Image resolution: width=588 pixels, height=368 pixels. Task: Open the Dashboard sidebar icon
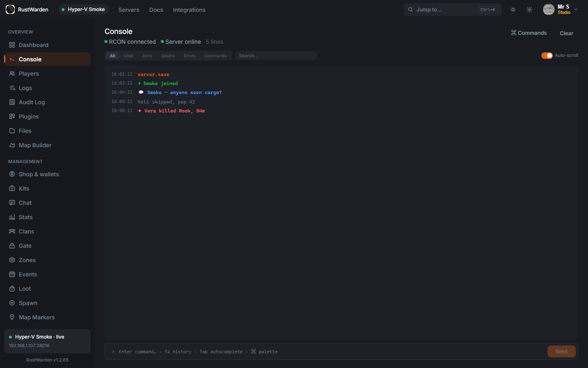tap(12, 45)
